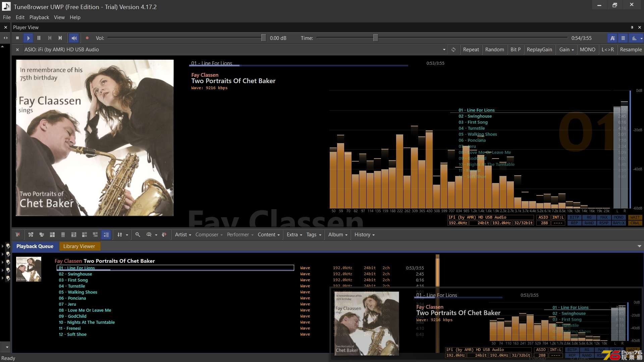Skip to the previous track
Viewport: 644px width, 362px height.
pyautogui.click(x=50, y=38)
